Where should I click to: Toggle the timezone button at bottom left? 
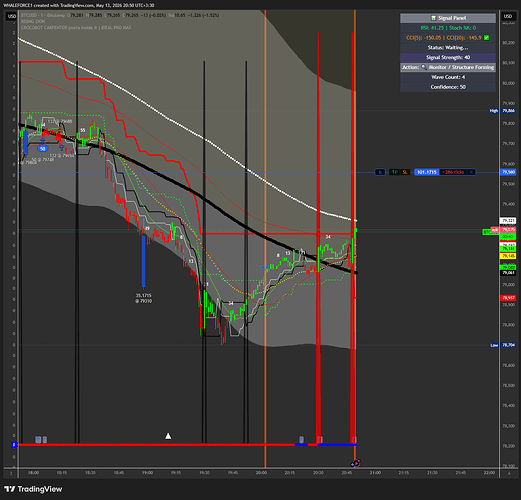tap(11, 473)
